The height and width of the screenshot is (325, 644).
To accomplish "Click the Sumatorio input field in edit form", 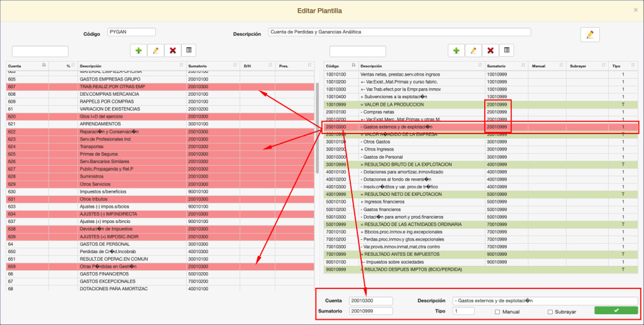I will tap(371, 311).
